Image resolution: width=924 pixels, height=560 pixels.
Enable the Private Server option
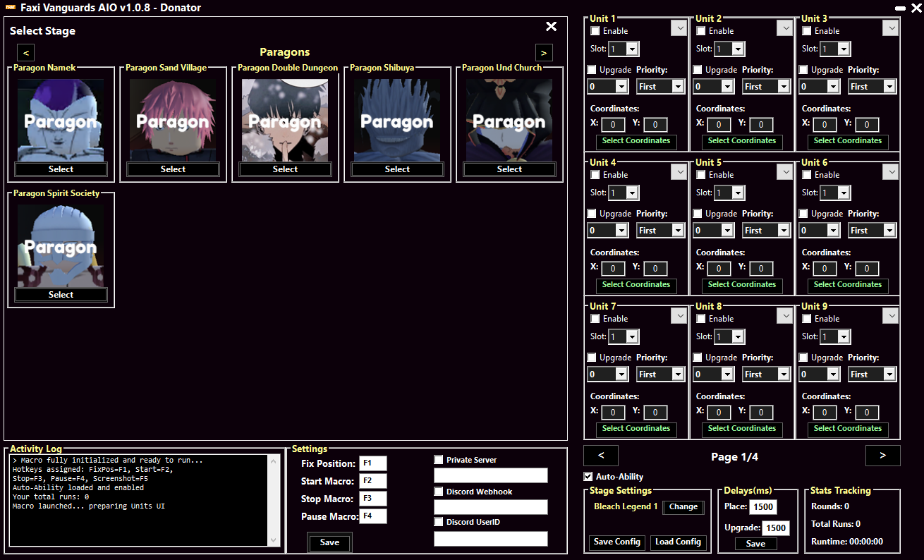point(439,460)
